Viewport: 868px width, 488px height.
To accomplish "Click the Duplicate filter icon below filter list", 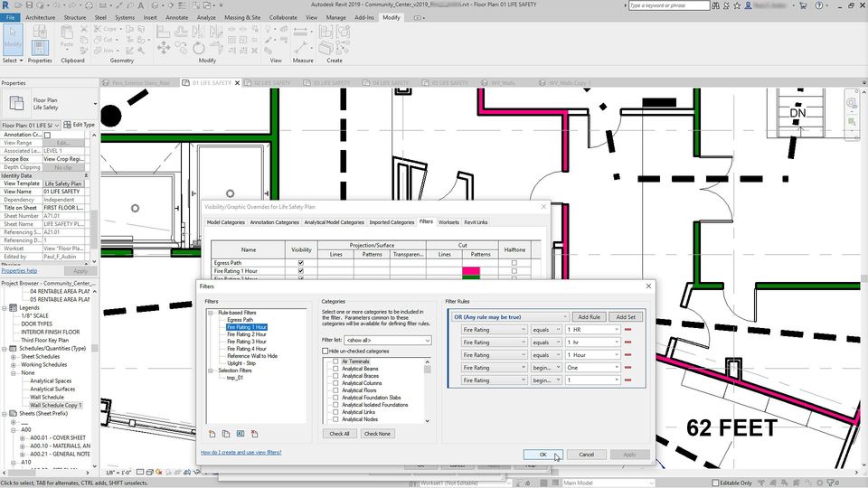I will [226, 434].
